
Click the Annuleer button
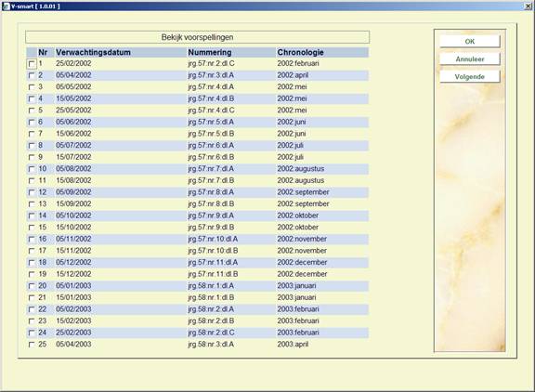[x=470, y=59]
